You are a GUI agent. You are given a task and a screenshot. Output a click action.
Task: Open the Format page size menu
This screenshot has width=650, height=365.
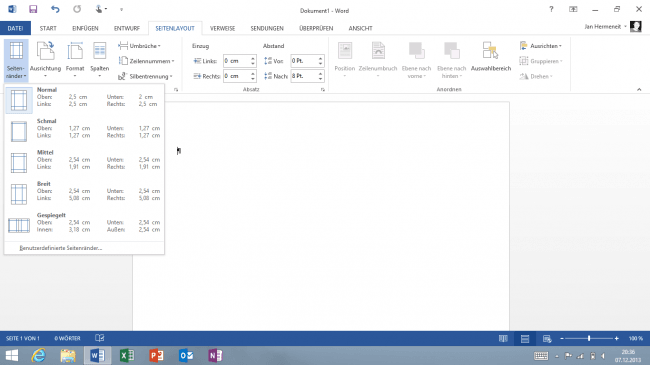coord(75,60)
